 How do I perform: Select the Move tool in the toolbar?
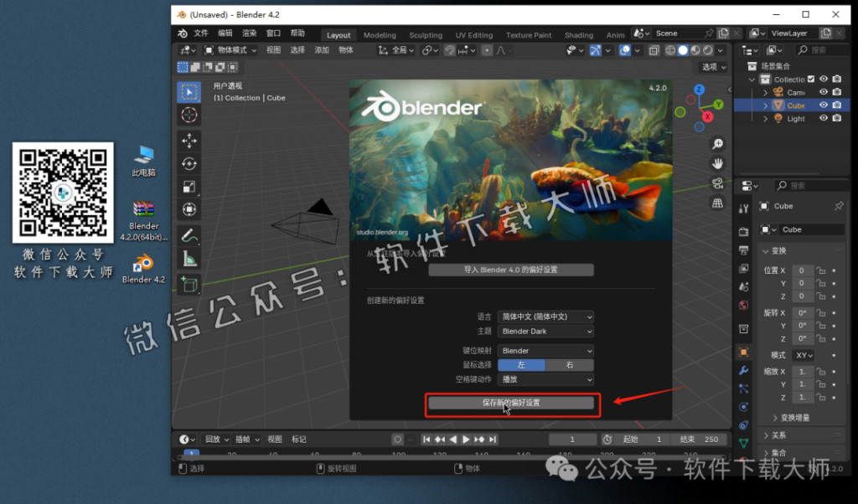click(x=189, y=141)
